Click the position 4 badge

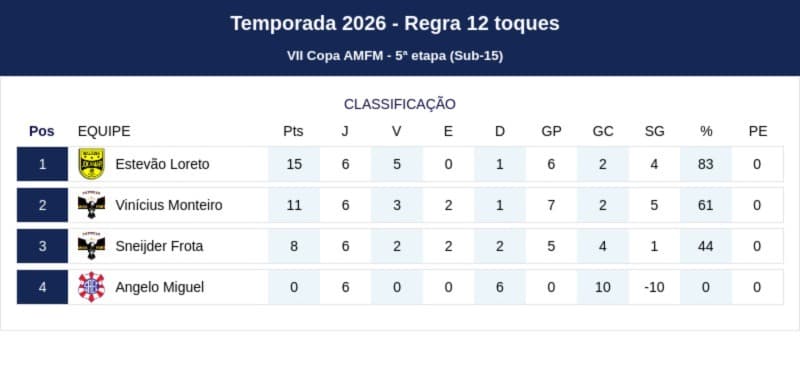pos(42,287)
